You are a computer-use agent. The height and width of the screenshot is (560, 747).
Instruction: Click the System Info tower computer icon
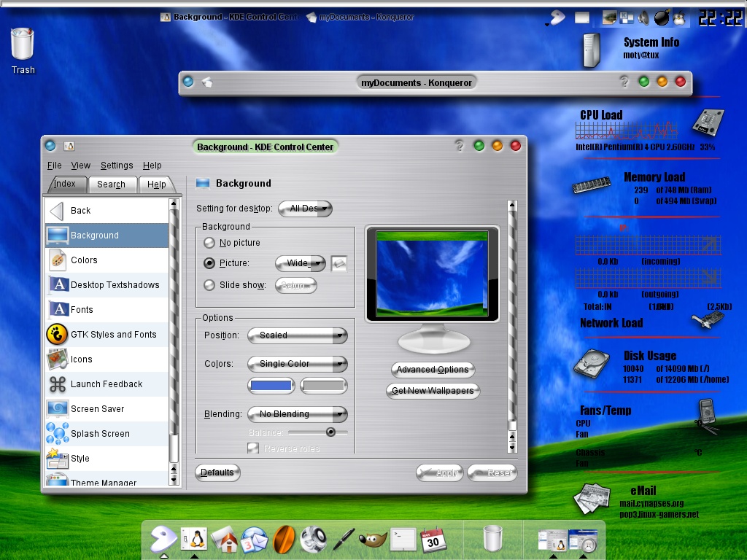coord(591,50)
